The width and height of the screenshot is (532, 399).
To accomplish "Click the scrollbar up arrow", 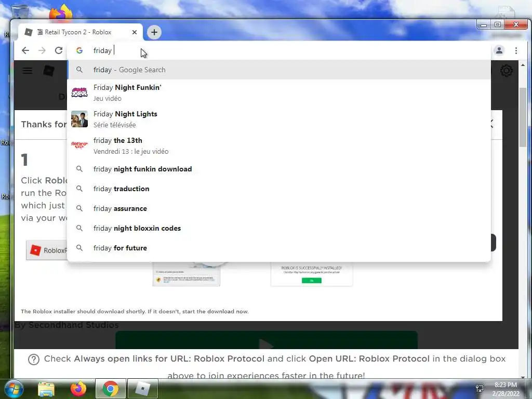I will (x=523, y=65).
